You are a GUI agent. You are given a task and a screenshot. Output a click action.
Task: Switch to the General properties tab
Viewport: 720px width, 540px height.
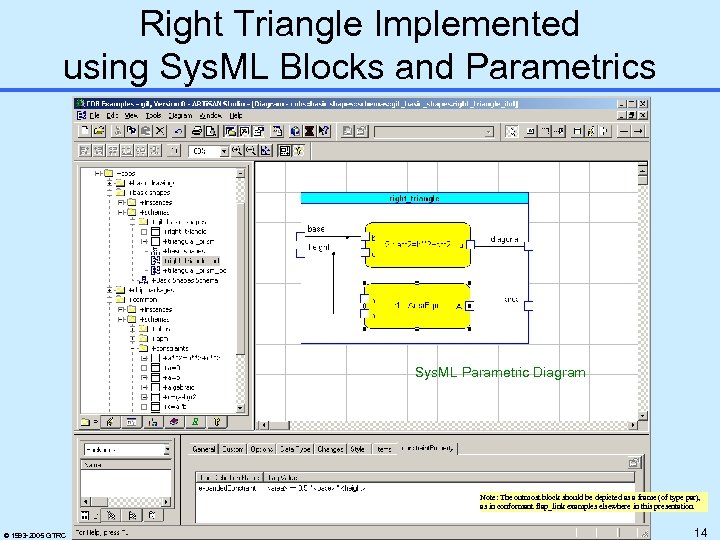point(203,449)
